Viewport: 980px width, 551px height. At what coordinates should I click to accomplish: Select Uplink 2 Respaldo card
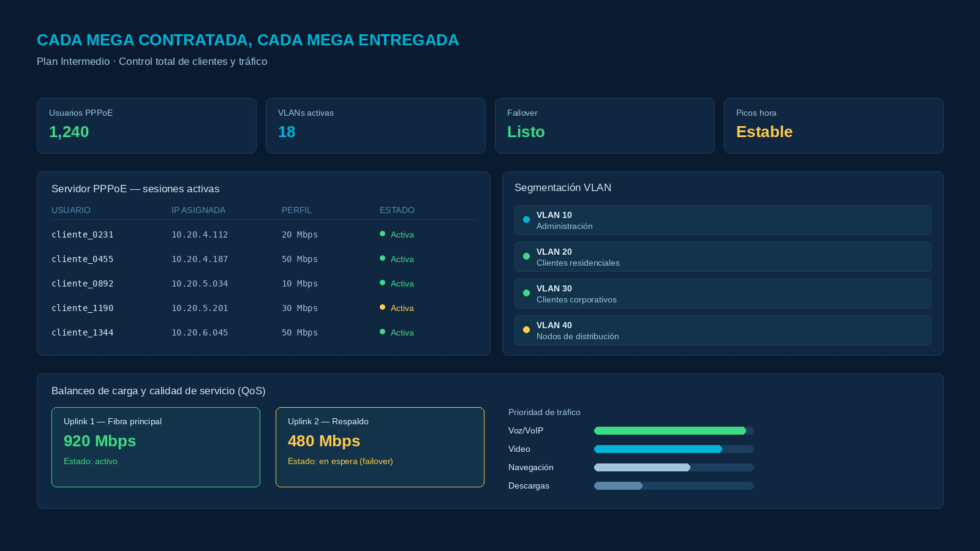click(x=380, y=448)
